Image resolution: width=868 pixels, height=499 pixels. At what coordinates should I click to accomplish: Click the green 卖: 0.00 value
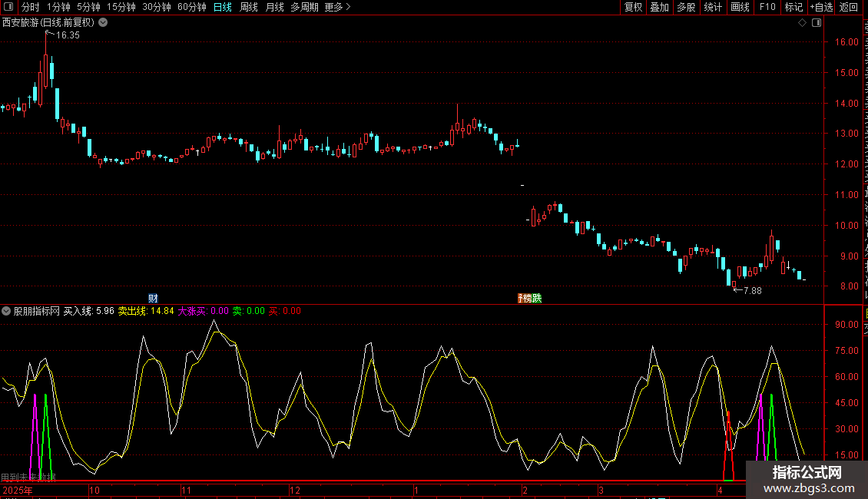(248, 311)
